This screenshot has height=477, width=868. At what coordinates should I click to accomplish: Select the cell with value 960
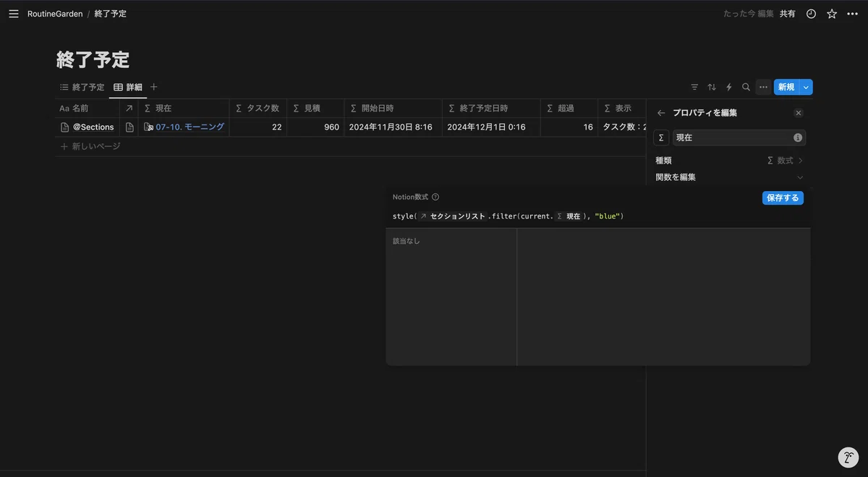(x=315, y=127)
